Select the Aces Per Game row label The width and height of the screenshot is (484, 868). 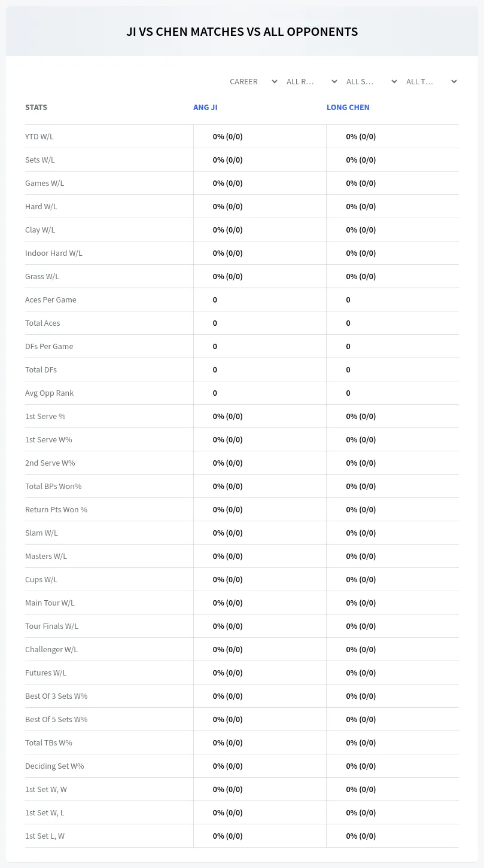coord(51,299)
